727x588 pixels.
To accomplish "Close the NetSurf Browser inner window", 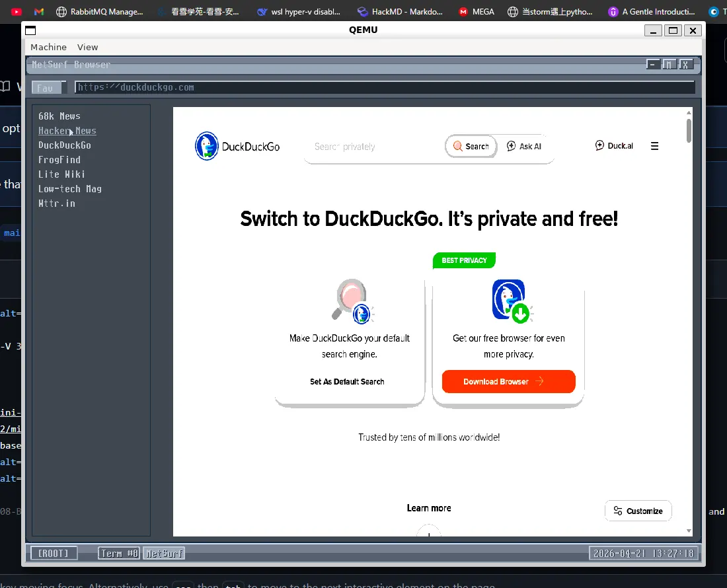I will coord(685,64).
